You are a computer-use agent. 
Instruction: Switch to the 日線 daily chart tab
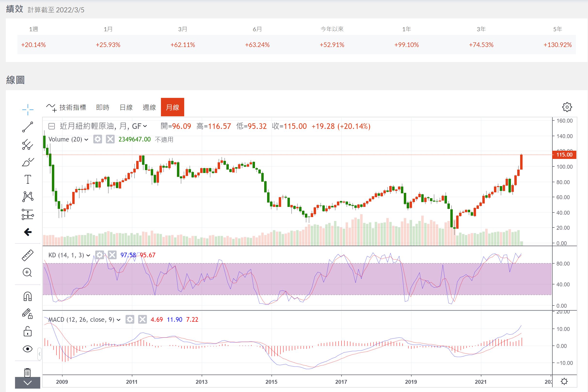click(x=126, y=108)
